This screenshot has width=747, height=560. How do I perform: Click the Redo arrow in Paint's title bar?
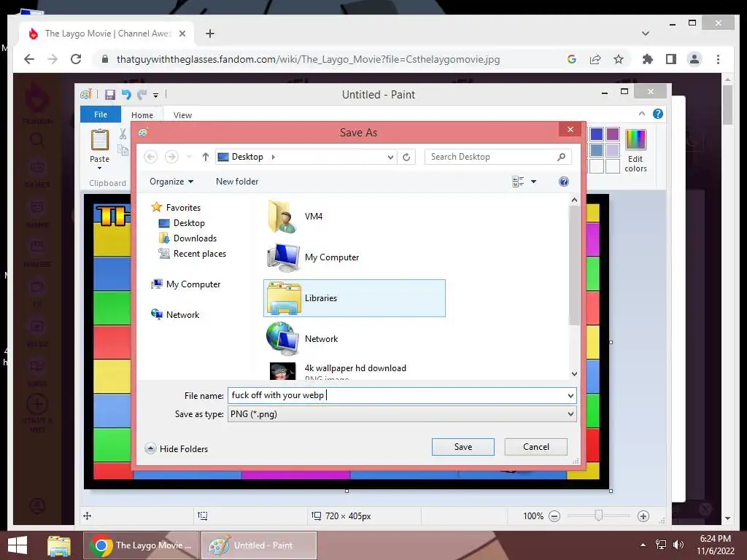[142, 94]
